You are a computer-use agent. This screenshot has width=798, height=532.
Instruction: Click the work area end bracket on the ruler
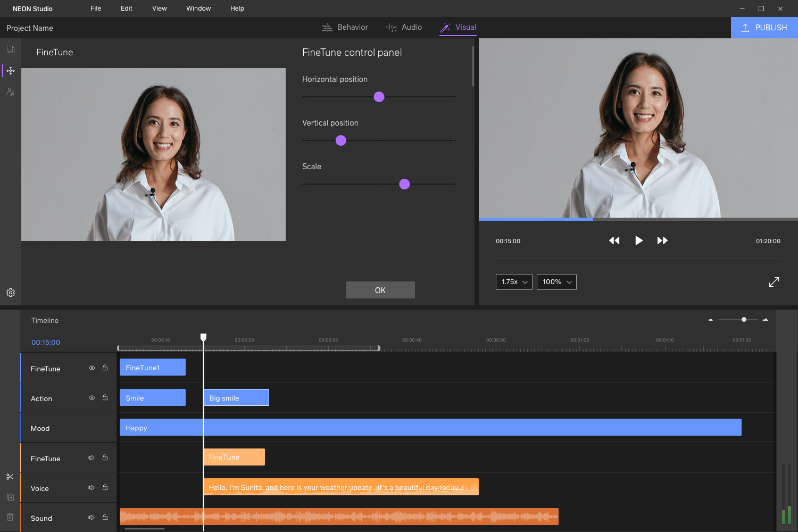379,348
